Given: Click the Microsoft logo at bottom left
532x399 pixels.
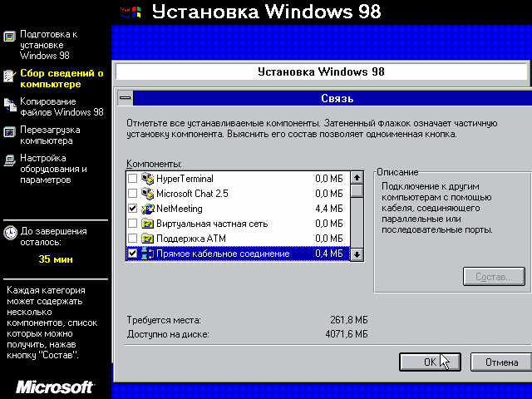Looking at the screenshot, I should coord(55,387).
